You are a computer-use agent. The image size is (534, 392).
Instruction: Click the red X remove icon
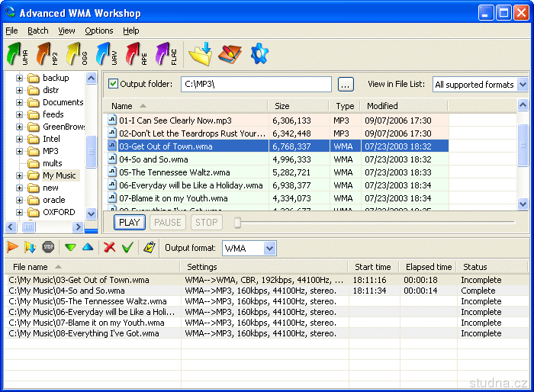[109, 248]
